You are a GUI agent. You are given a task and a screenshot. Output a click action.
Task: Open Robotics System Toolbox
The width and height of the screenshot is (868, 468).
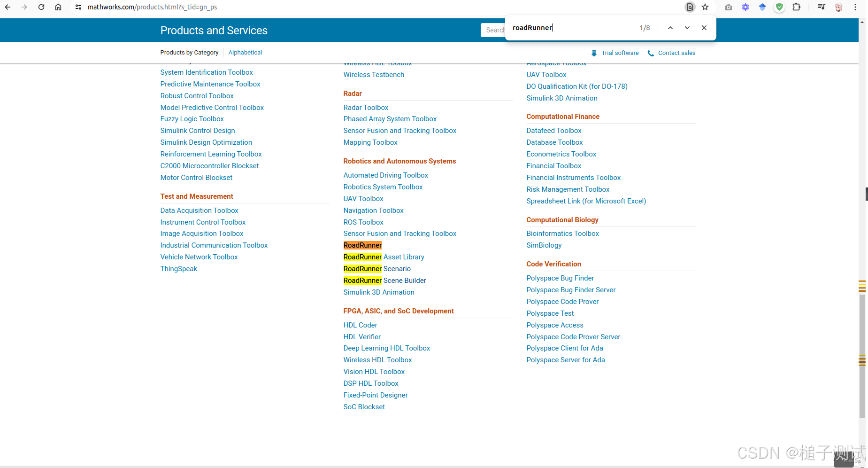pos(383,187)
